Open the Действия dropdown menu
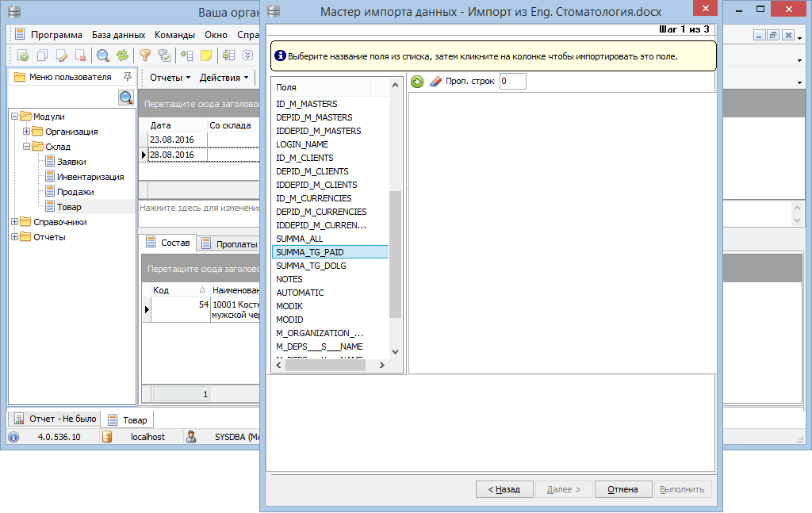This screenshot has height=513, width=812. tap(224, 78)
